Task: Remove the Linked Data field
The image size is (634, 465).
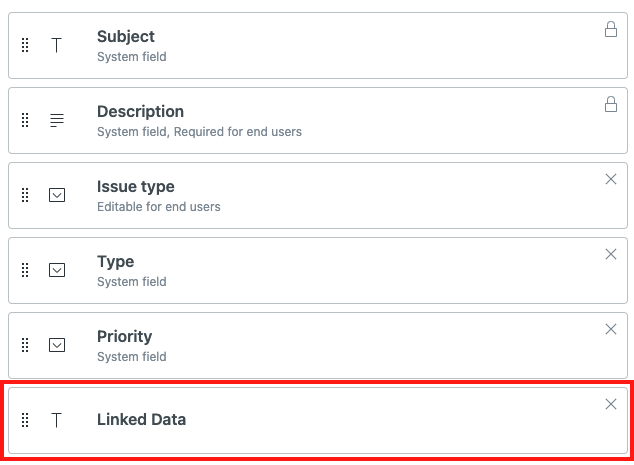Action: (x=611, y=404)
